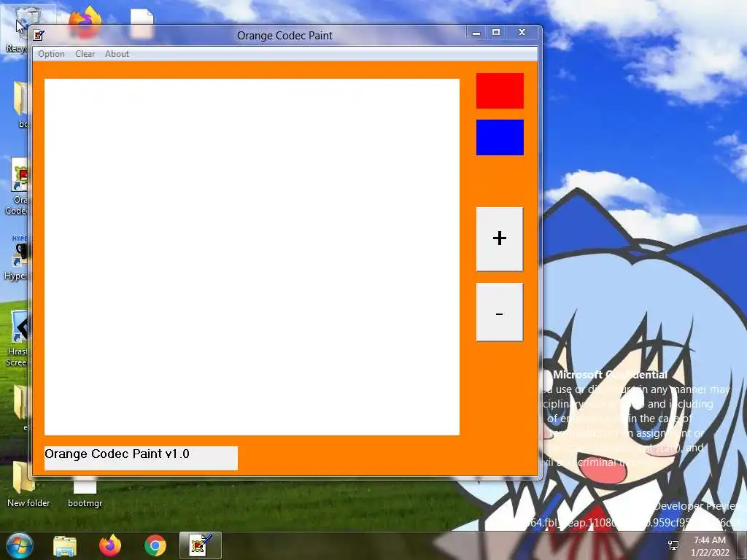Viewport: 747px width, 560px height.
Task: Open the Clear menu
Action: point(85,54)
